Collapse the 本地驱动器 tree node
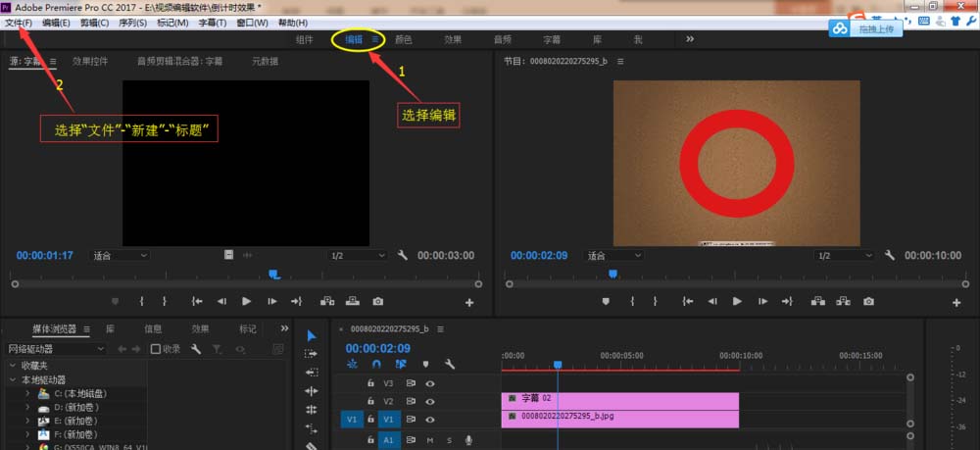980x450 pixels. coord(12,379)
